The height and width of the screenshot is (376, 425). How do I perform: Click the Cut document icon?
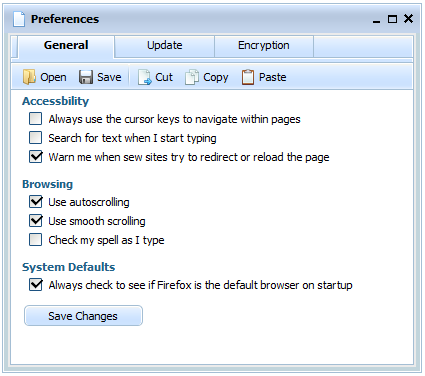[x=144, y=77]
